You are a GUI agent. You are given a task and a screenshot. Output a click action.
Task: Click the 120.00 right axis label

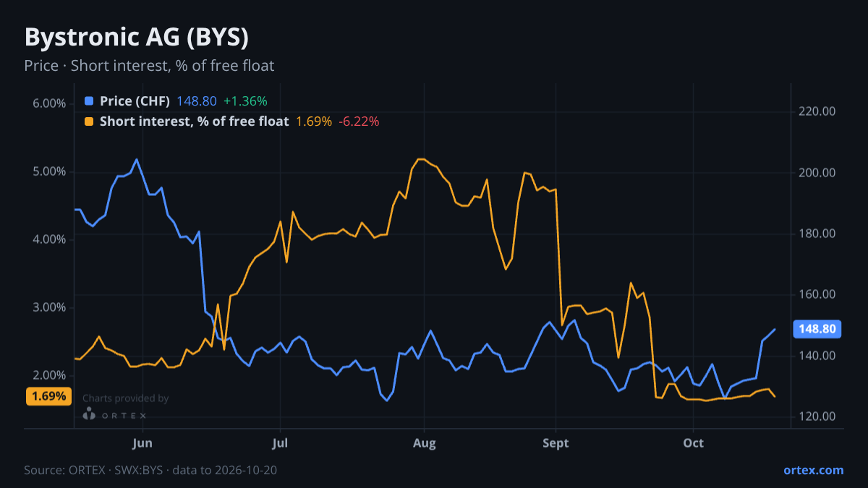818,416
